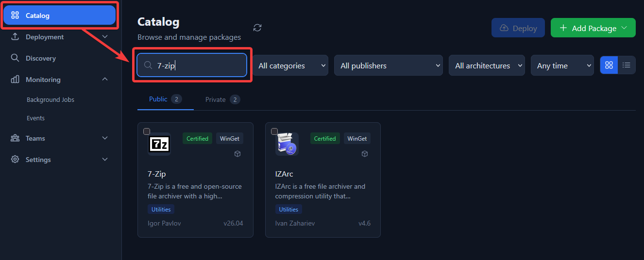The image size is (644, 260).
Task: Click the cube icon on 7-Zip card
Action: tap(237, 154)
